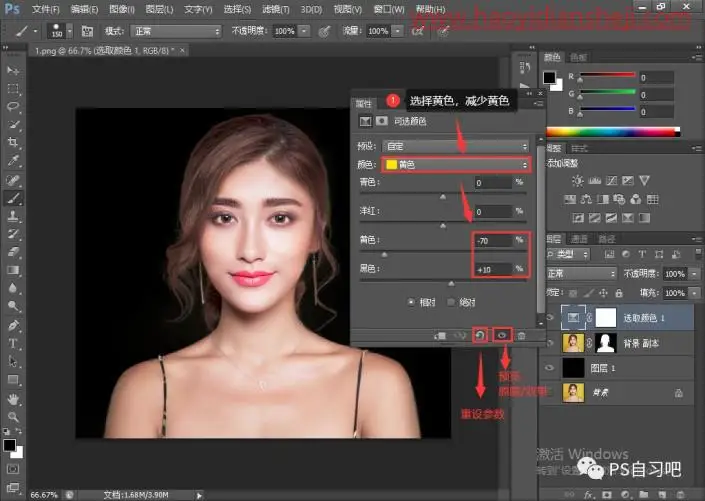Open the layer filter 类型 dropdown
Image resolution: width=705 pixels, height=501 pixels.
(x=568, y=254)
